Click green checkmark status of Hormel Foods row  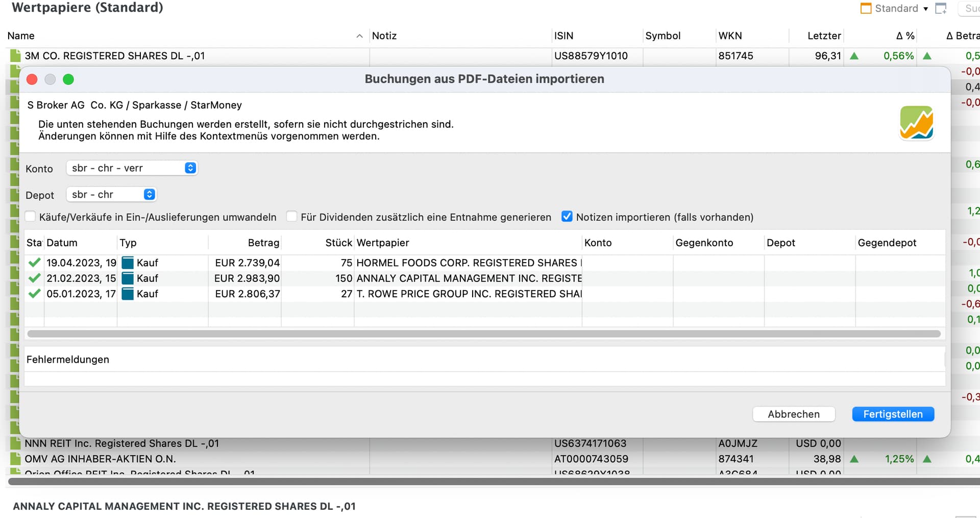pos(35,263)
